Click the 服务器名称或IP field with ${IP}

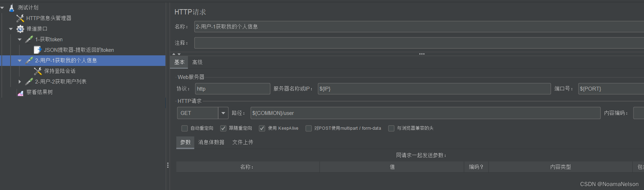pyautogui.click(x=434, y=89)
